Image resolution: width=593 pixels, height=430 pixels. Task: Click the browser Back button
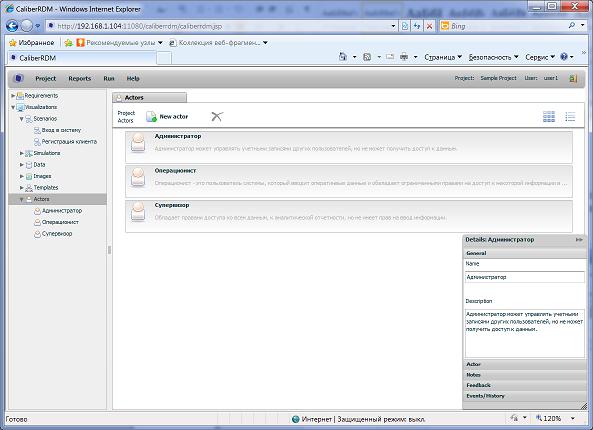tap(12, 26)
